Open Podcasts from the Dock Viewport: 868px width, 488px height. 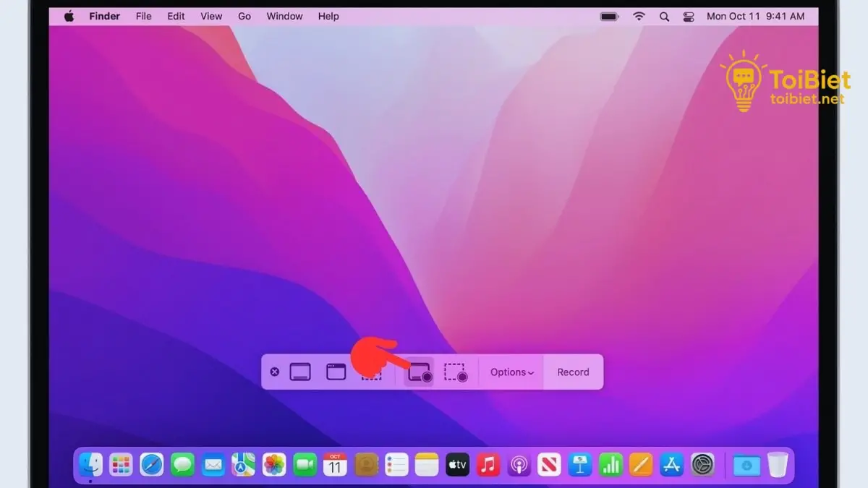[519, 465]
